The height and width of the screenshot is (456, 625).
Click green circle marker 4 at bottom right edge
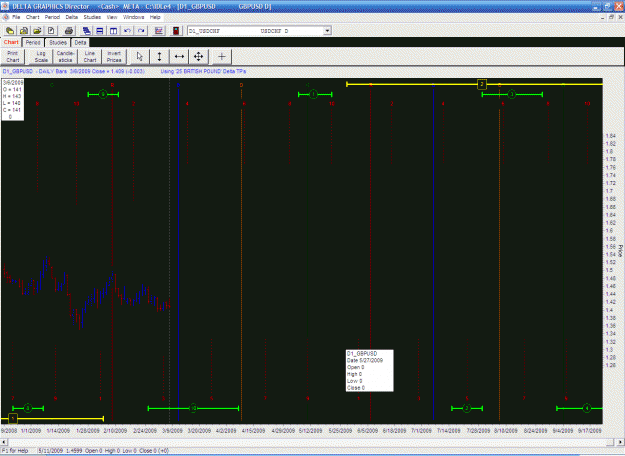coord(586,408)
